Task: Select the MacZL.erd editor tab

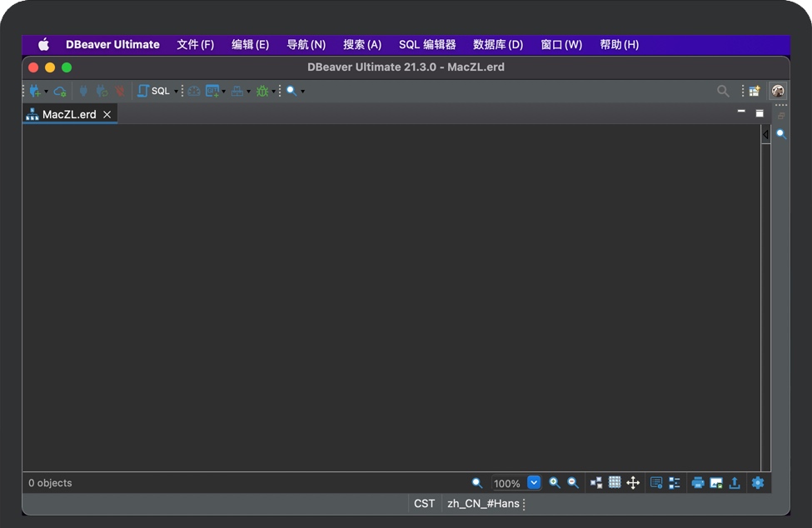Action: coord(68,114)
